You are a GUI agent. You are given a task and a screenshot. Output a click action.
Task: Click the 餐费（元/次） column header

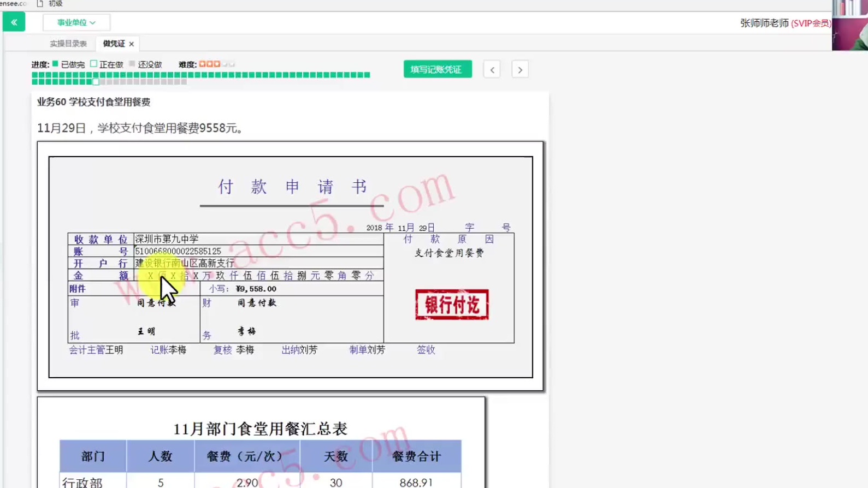pos(247,456)
